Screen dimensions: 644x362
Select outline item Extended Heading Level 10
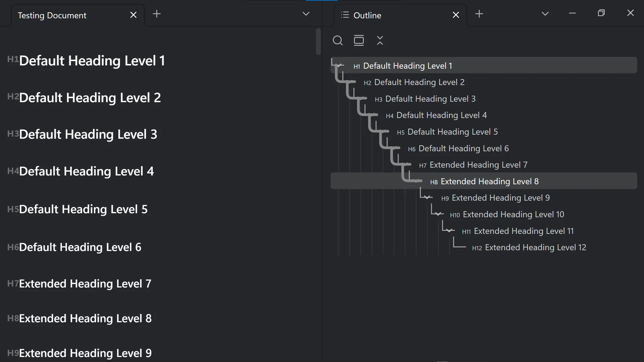click(484, 214)
